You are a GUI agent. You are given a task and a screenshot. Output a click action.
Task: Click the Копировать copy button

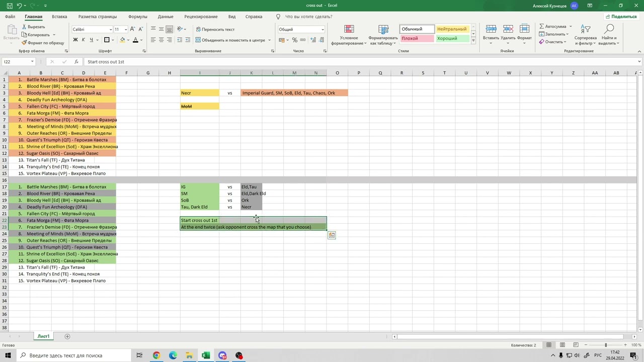pyautogui.click(x=35, y=35)
